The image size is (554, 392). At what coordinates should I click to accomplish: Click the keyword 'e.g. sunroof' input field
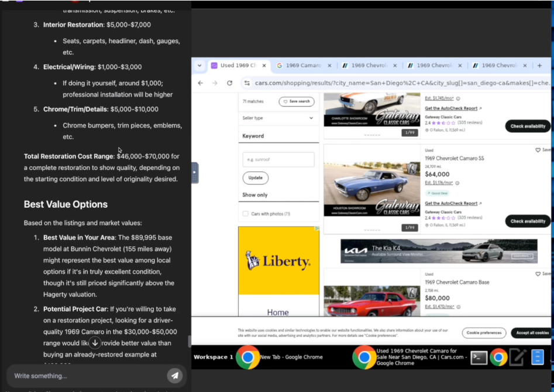tap(278, 159)
